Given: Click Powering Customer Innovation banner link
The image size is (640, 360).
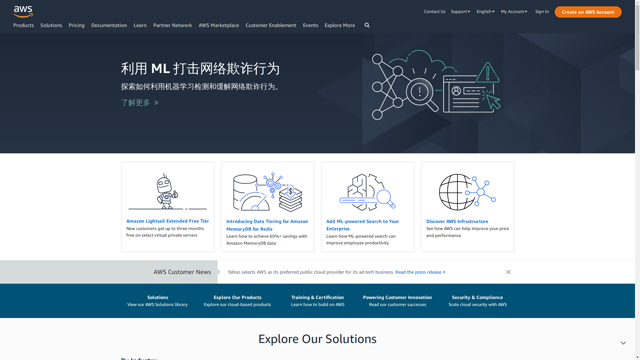Looking at the screenshot, I should (x=397, y=297).
